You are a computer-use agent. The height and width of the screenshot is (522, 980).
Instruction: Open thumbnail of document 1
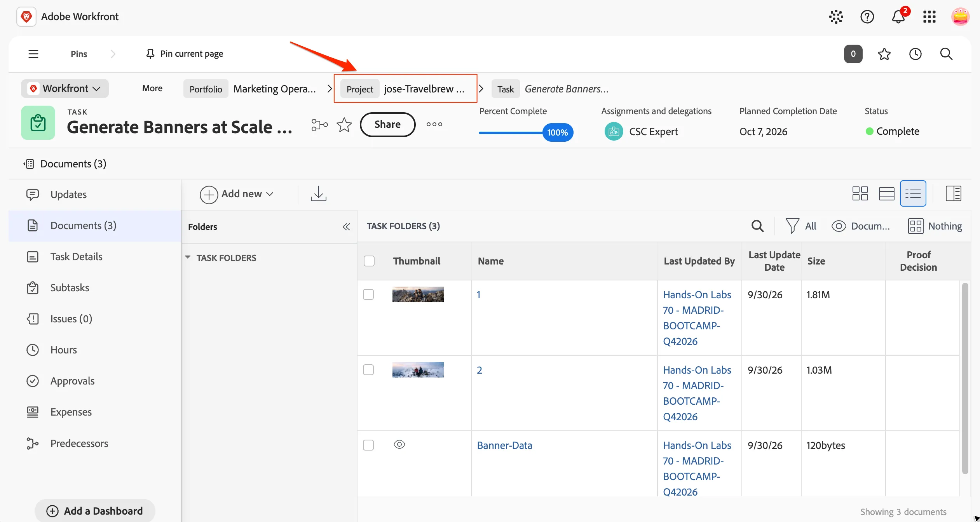(418, 294)
